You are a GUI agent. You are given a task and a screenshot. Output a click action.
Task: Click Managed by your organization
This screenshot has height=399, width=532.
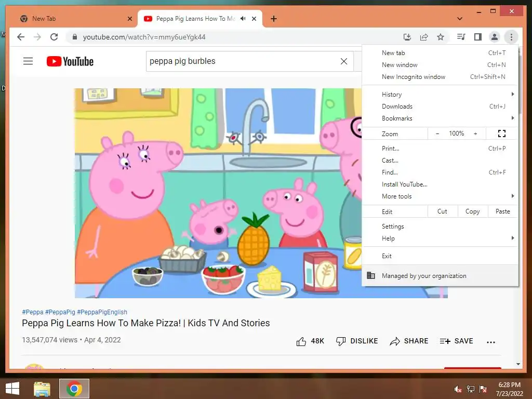440,275
